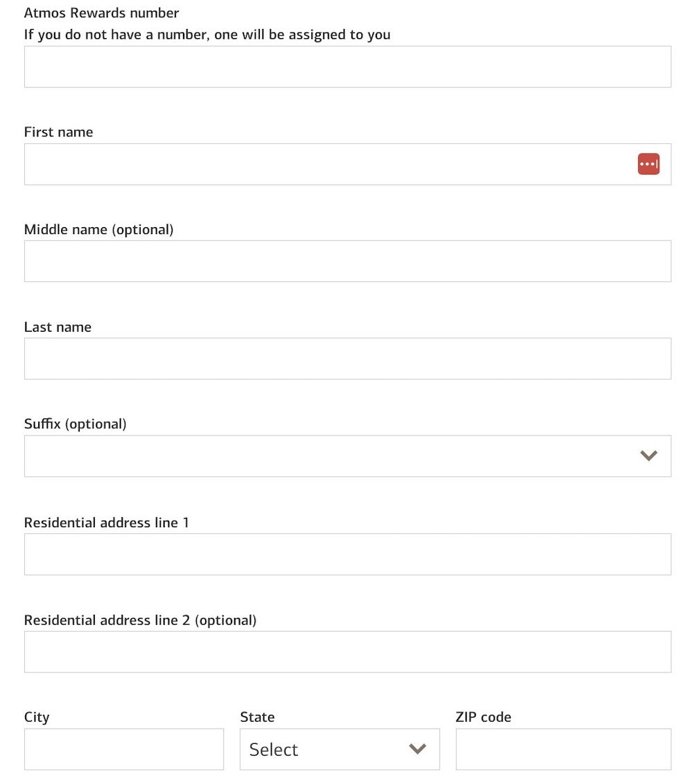Click the City input field

[124, 749]
